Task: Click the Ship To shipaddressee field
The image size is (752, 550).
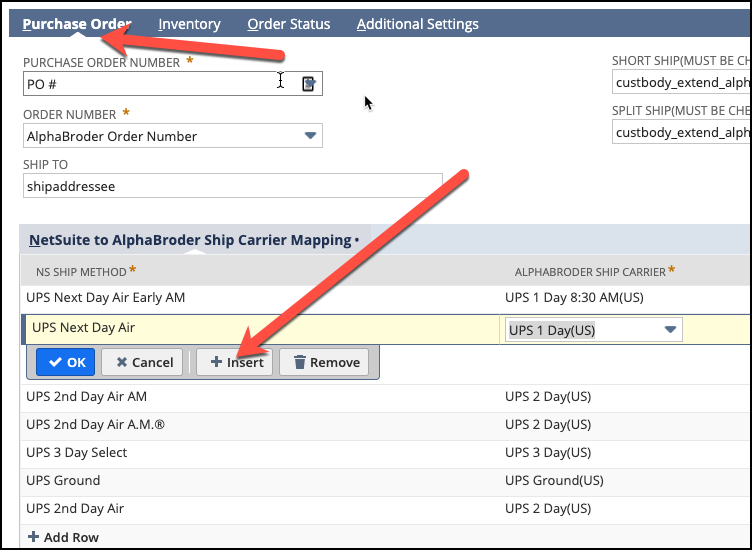Action: 233,186
